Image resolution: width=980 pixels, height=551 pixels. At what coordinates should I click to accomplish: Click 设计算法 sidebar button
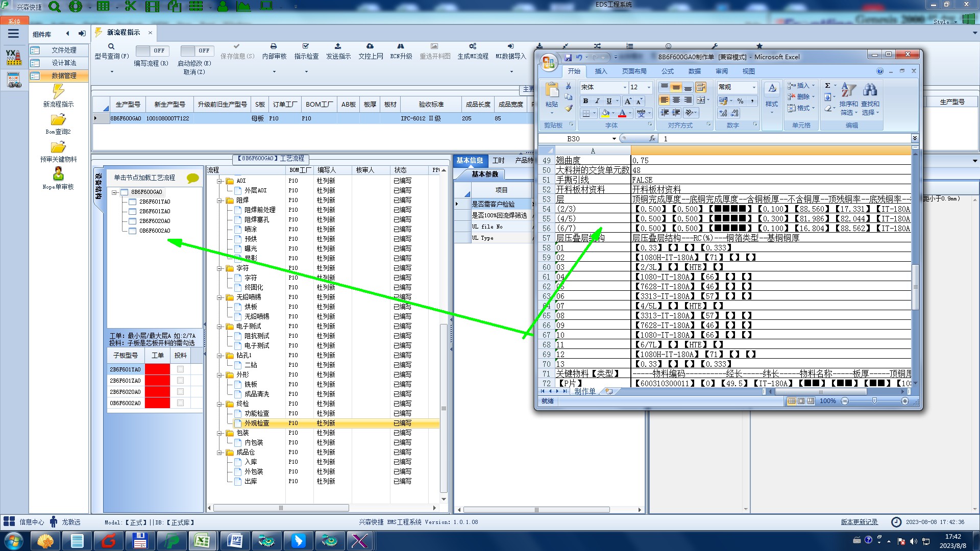point(59,63)
